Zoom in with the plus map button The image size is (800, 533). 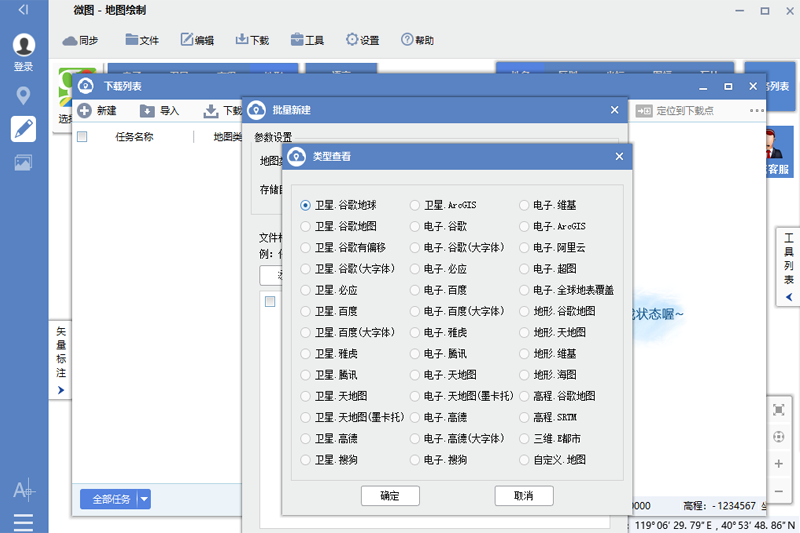pyautogui.click(x=779, y=464)
